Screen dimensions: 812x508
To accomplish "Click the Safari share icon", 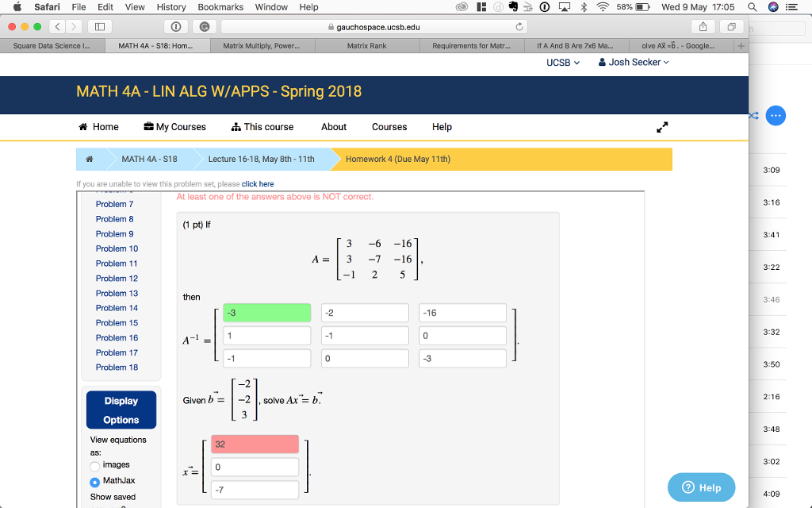I will click(703, 25).
